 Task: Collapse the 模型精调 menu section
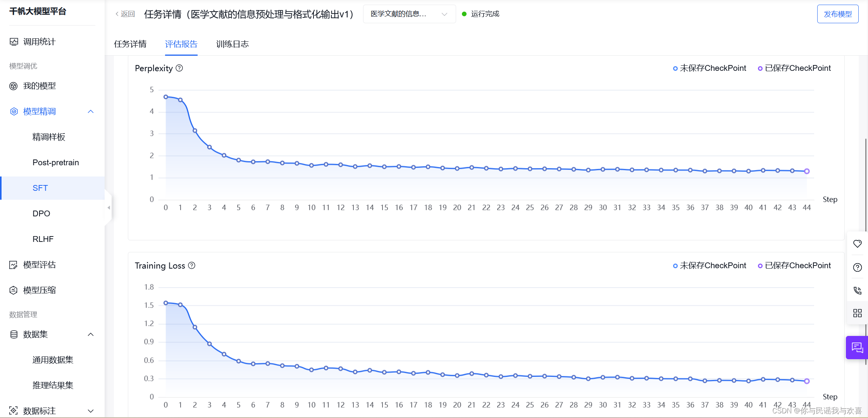(91, 111)
